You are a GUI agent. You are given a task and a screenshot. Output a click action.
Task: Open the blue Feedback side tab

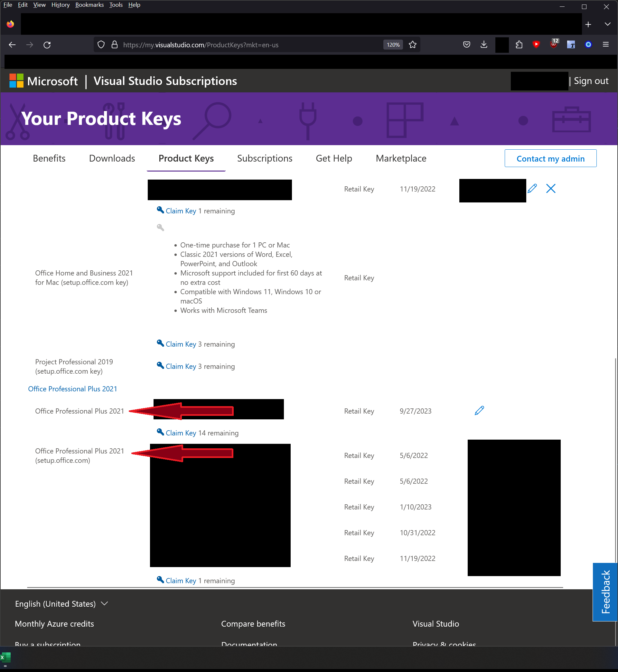(x=605, y=592)
